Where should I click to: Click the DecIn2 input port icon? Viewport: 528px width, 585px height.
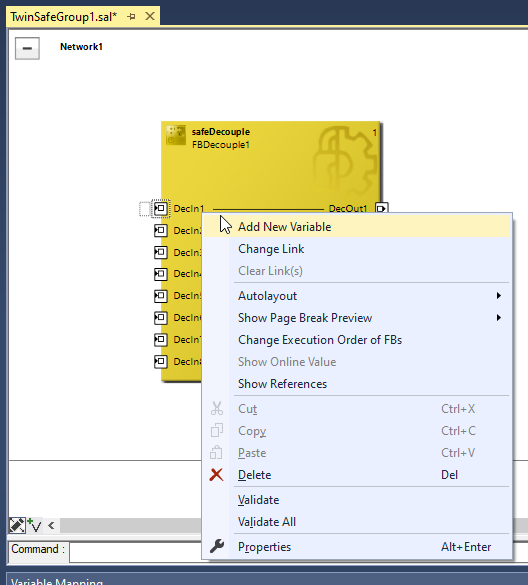[161, 230]
